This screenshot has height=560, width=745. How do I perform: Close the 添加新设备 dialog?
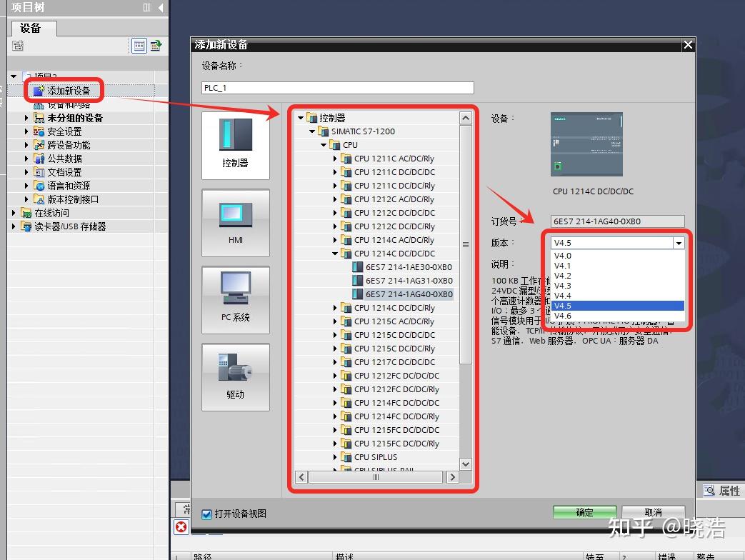tap(688, 45)
